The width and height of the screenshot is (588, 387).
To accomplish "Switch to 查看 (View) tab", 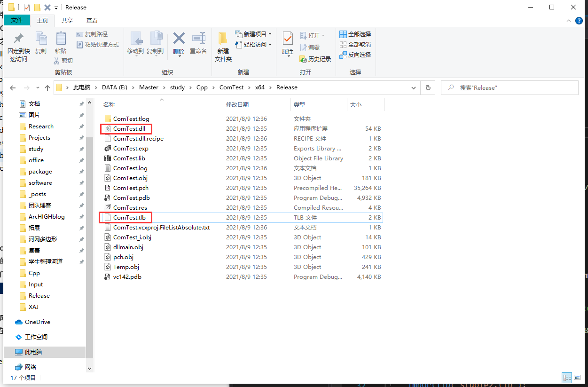I will [x=92, y=20].
